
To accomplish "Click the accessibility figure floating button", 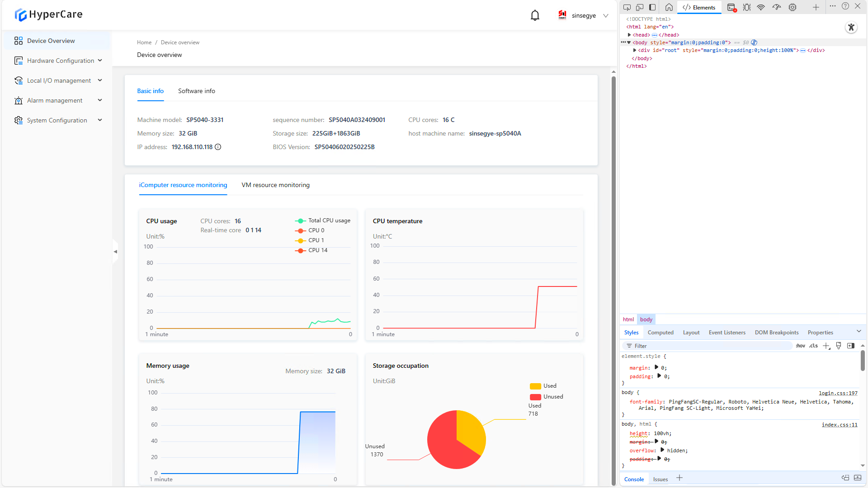I will [851, 27].
